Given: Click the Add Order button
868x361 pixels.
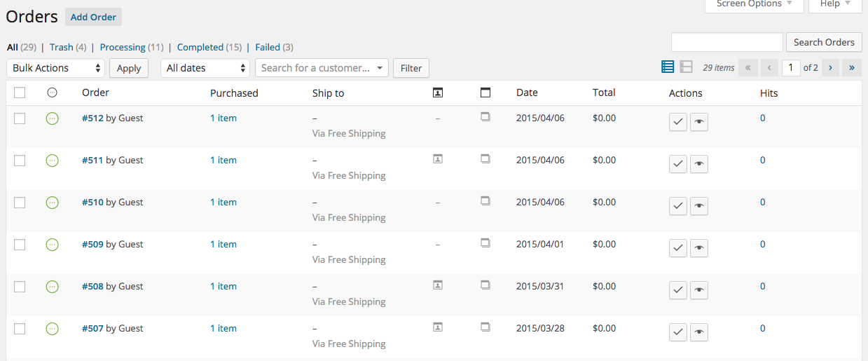Looking at the screenshot, I should pyautogui.click(x=93, y=17).
